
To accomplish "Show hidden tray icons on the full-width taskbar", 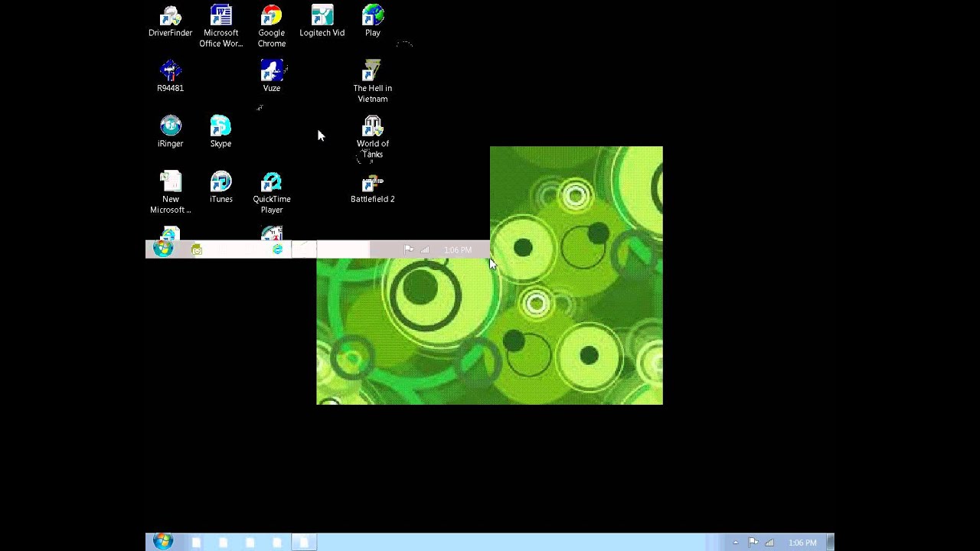I will (736, 543).
